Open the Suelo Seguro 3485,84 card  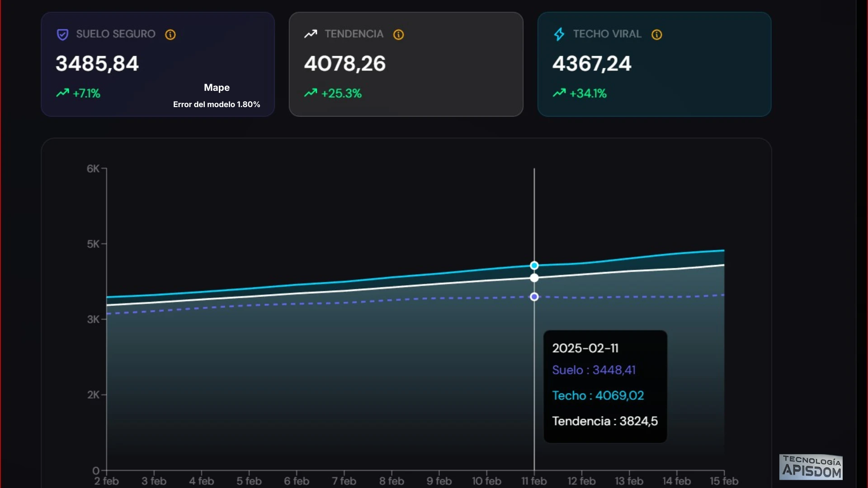[158, 64]
